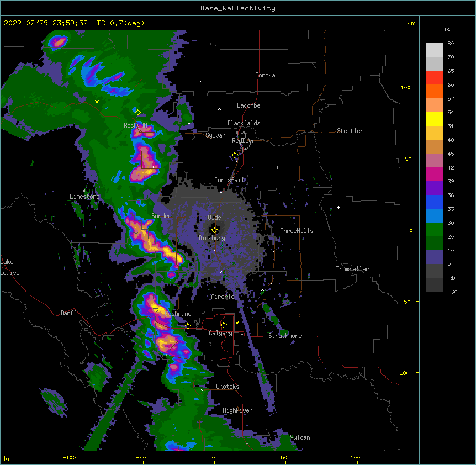Viewport: 476px width, 465px height.
Task: Click the yellow v marker northwest of RockyMH
Action: 97,102
